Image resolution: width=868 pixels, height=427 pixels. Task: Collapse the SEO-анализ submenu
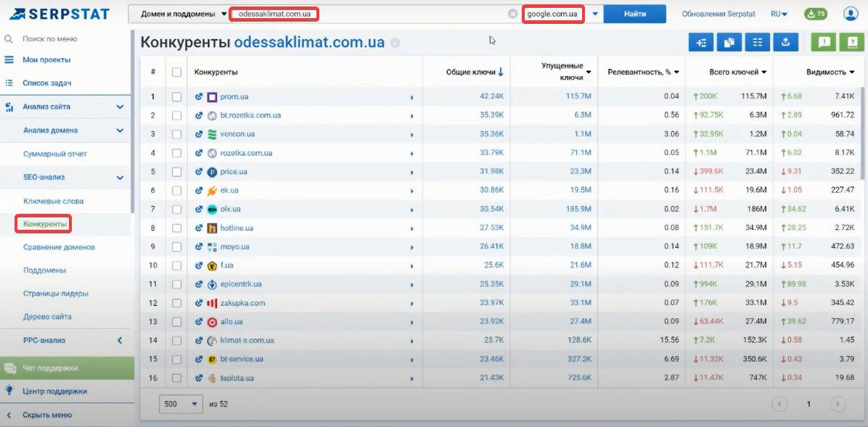click(x=120, y=178)
